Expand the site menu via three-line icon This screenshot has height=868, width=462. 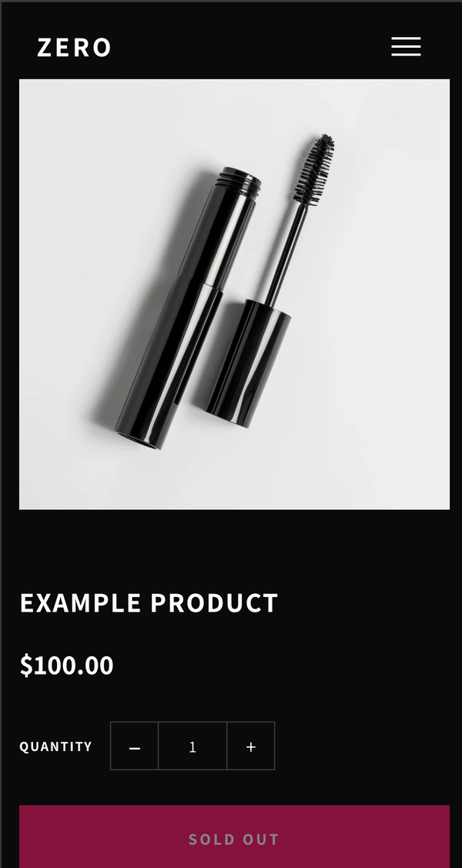click(x=406, y=46)
